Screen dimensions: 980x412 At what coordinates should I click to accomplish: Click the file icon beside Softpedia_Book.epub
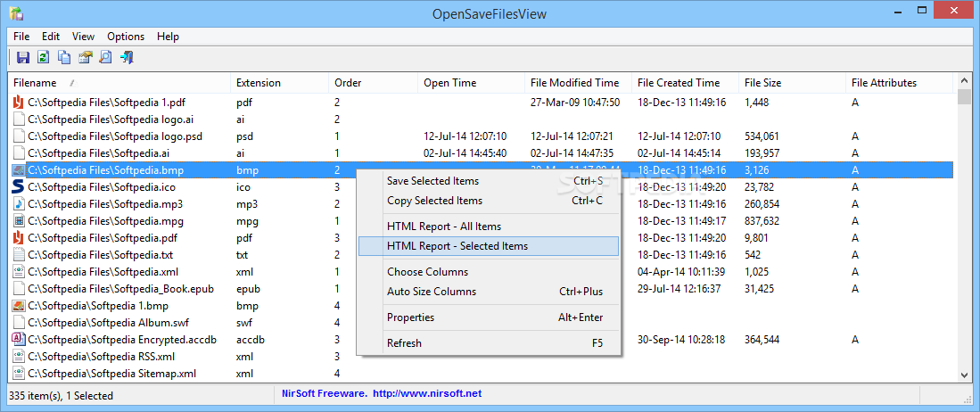pyautogui.click(x=19, y=289)
